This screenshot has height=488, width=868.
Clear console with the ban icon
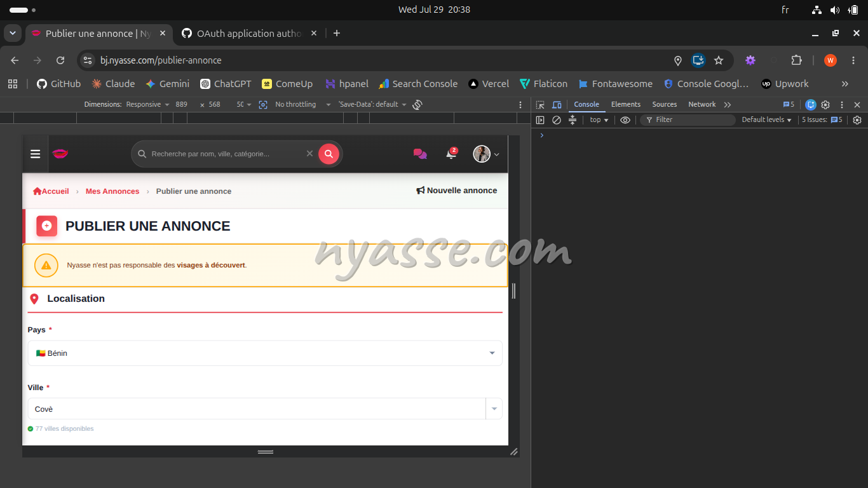557,119
